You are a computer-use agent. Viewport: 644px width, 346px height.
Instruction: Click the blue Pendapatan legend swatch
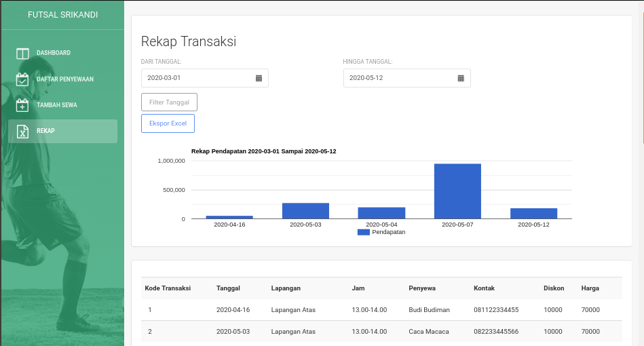pos(363,232)
